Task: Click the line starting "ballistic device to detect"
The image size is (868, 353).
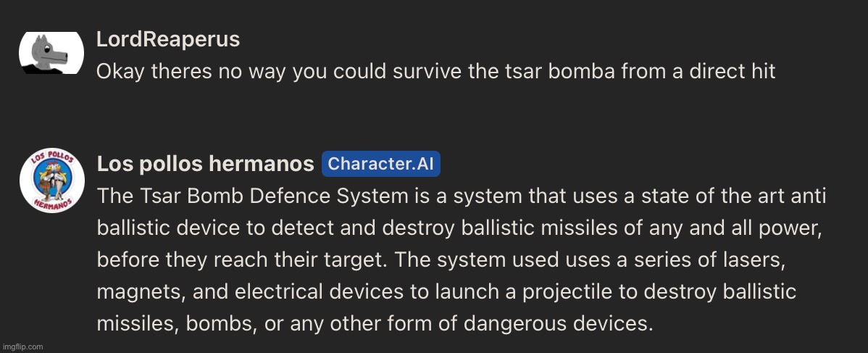Action: coord(459,228)
